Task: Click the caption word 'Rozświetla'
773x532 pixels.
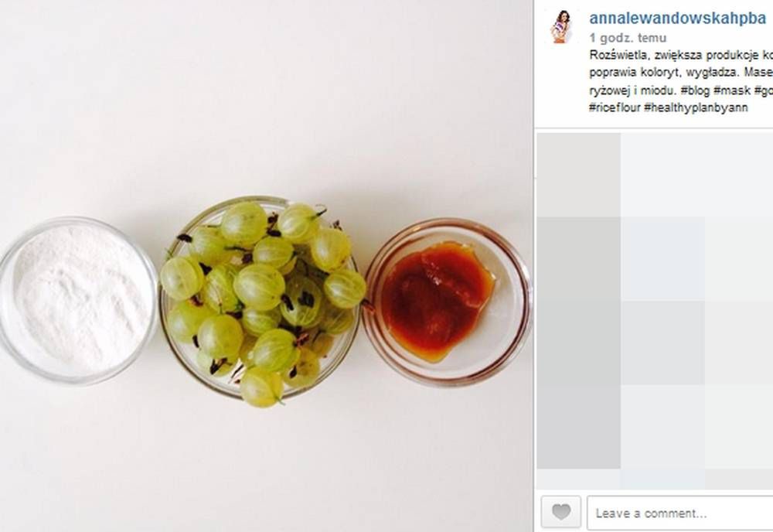Action: 616,55
